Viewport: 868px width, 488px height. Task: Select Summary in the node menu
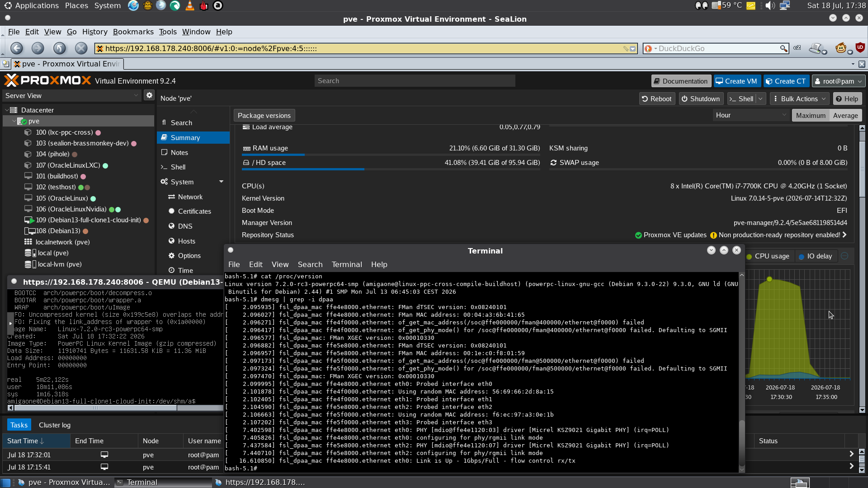pyautogui.click(x=193, y=138)
